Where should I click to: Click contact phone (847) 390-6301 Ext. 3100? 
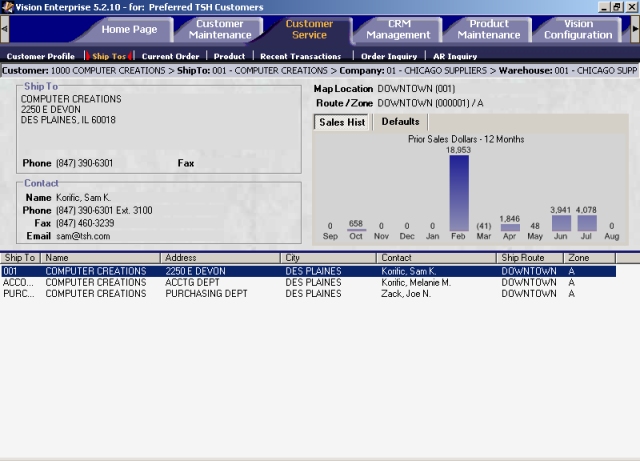(104, 210)
